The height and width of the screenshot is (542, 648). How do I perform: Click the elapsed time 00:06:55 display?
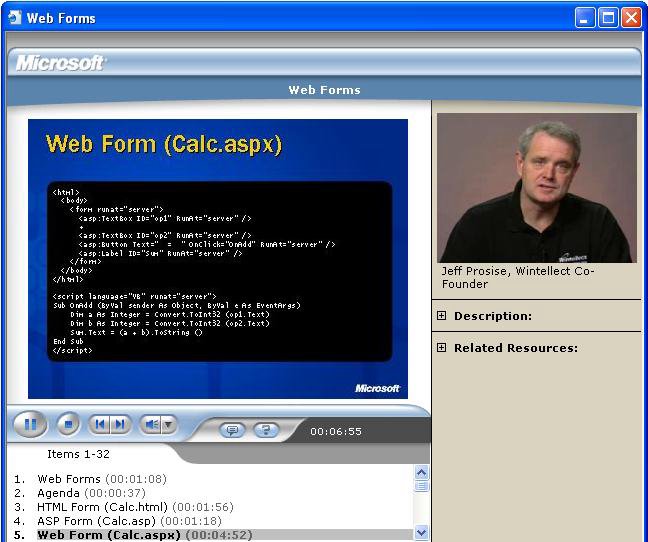coord(336,431)
